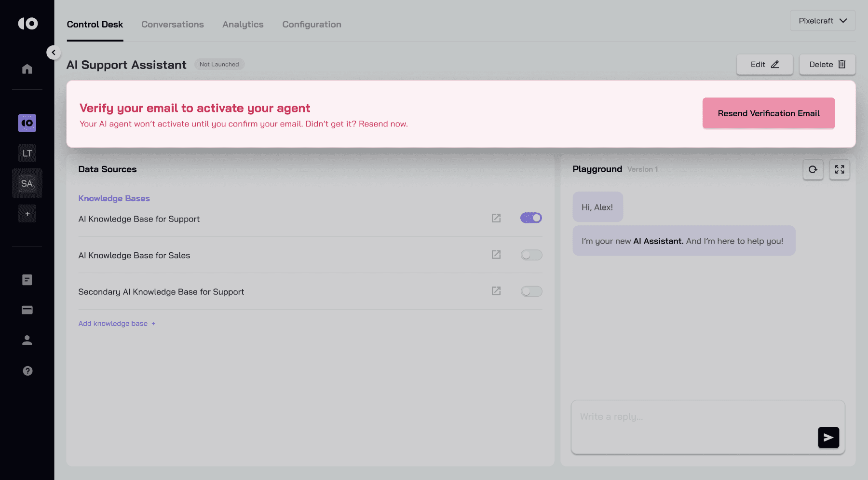
Task: Expand the Playground to fullscreen
Action: [x=840, y=169]
